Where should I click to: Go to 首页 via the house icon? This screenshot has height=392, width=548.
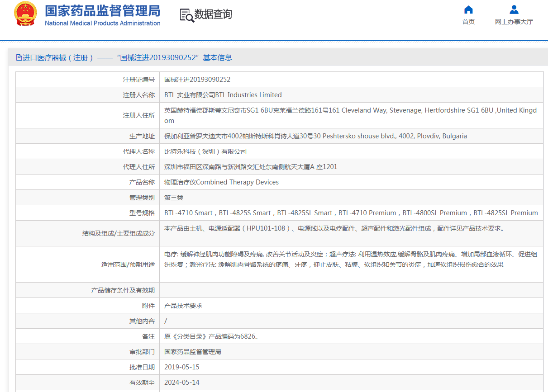point(468,9)
